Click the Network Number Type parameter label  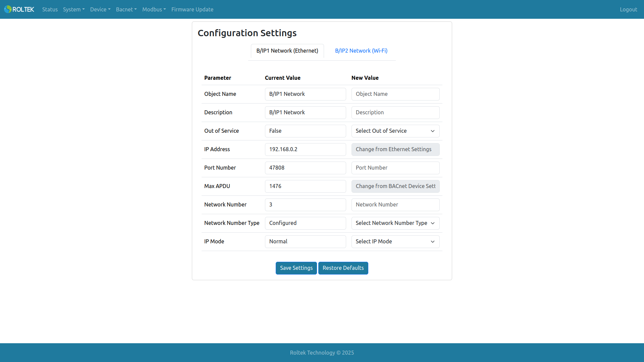click(x=232, y=223)
